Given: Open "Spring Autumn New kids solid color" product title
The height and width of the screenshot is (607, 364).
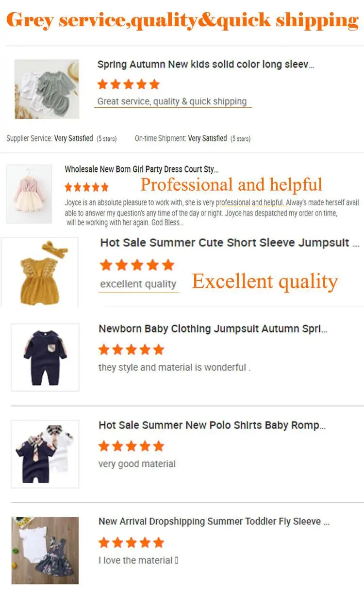Looking at the screenshot, I should [206, 65].
